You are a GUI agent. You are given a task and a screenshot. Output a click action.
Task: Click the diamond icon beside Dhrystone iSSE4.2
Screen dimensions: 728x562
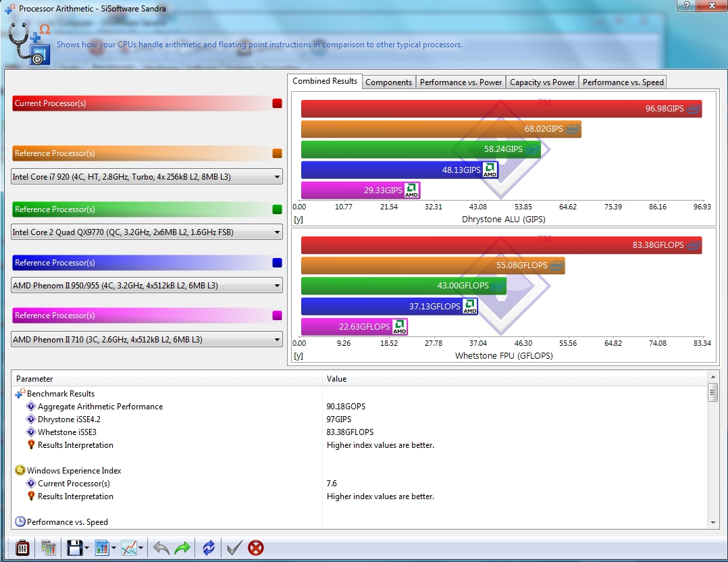[31, 419]
